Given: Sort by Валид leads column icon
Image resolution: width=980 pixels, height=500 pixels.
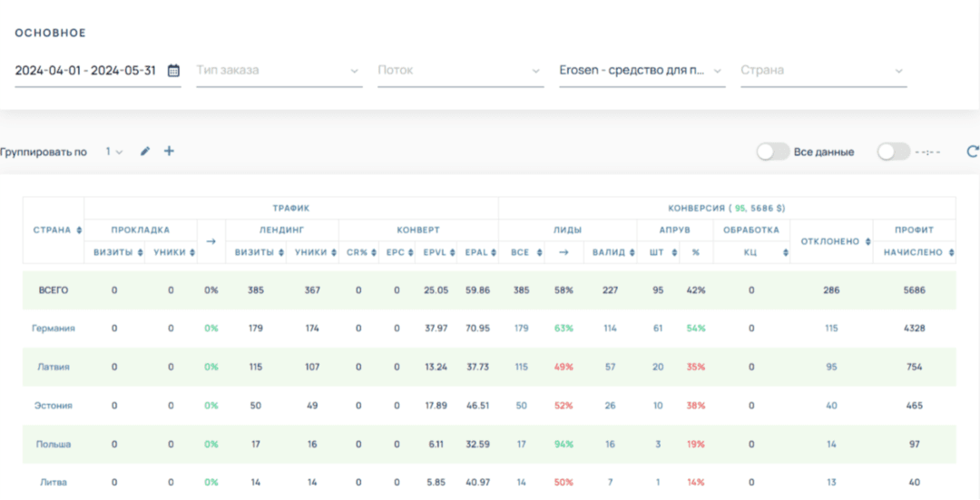Looking at the screenshot, I should click(630, 253).
